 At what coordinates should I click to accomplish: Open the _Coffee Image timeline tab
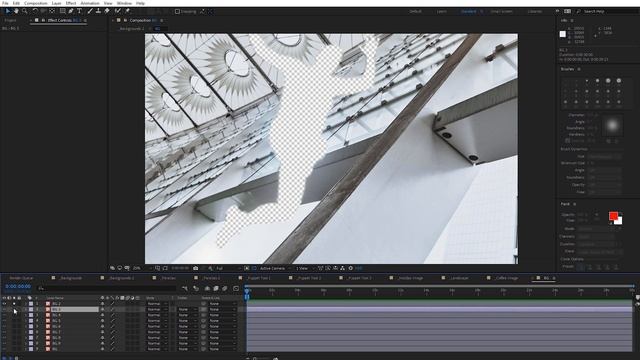(x=506, y=278)
